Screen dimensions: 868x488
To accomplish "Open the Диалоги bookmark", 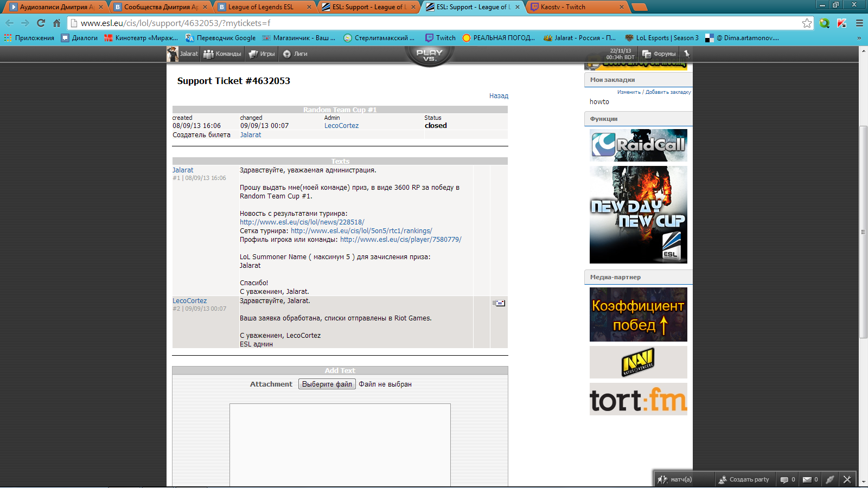I will pyautogui.click(x=79, y=38).
